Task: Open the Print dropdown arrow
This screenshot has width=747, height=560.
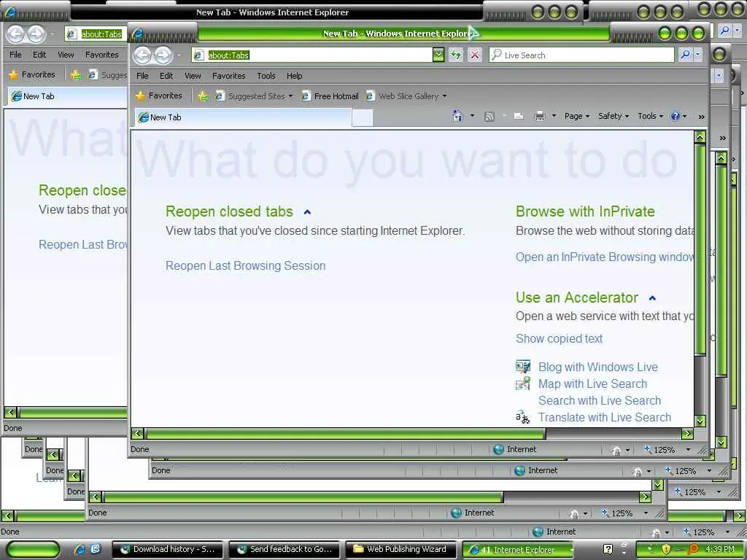Action: pos(554,116)
